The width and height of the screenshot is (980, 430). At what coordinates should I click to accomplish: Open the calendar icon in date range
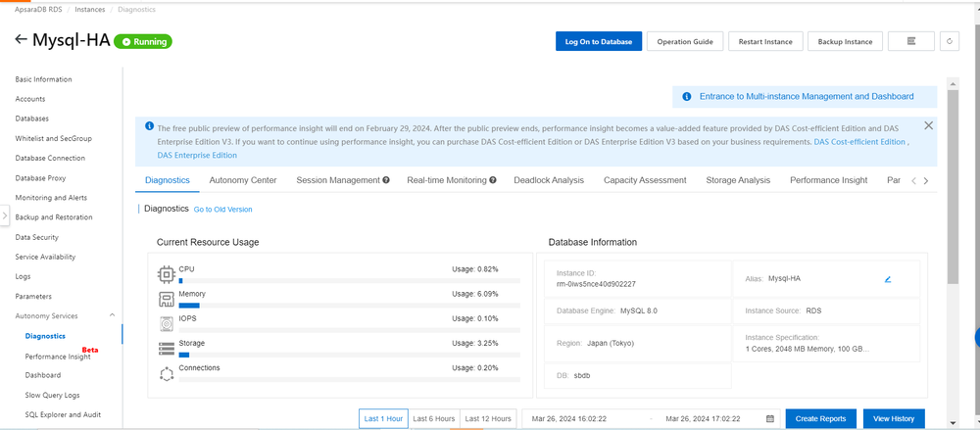point(769,418)
